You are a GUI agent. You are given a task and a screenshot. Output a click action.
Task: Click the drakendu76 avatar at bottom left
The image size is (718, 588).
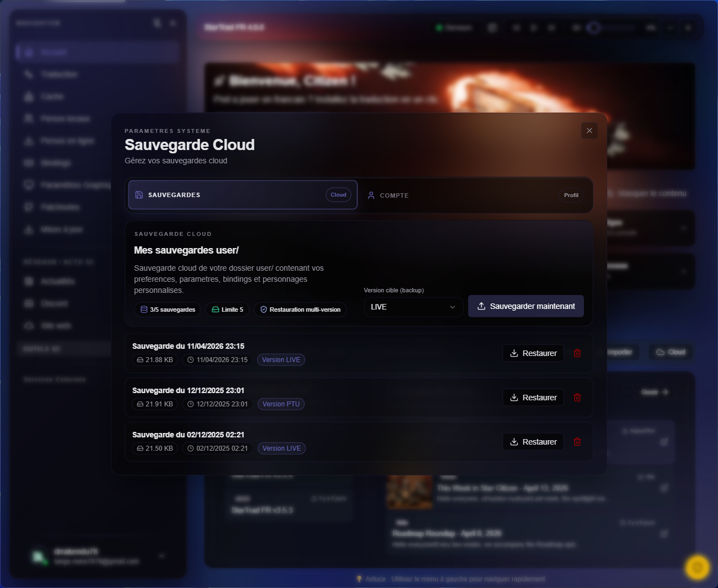pyautogui.click(x=39, y=556)
